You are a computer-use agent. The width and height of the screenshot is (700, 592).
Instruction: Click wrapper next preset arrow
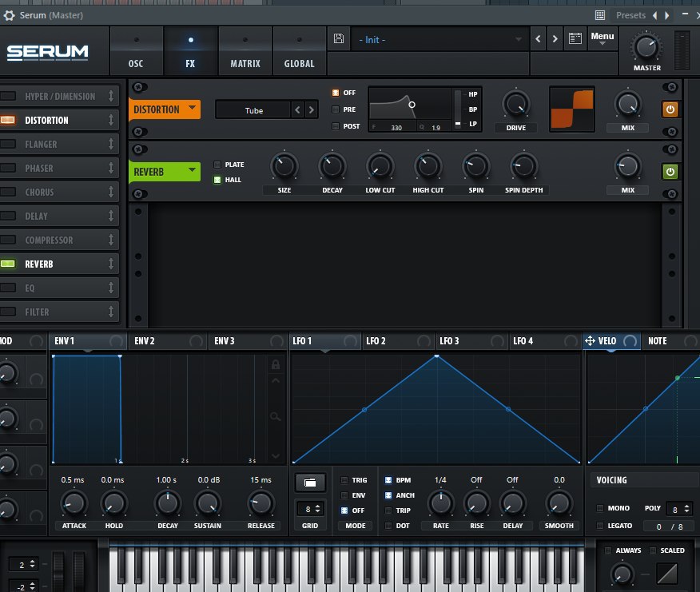pyautogui.click(x=667, y=16)
